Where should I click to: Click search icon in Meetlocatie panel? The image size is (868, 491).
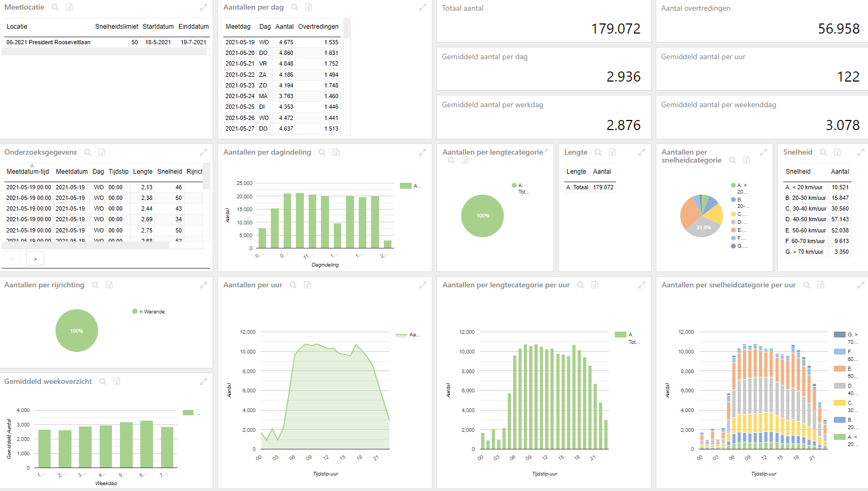[x=55, y=7]
